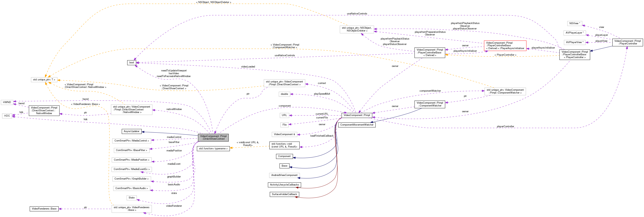Click the VideoComponent & node
The height and width of the screenshot is (217, 644).
tap(284, 134)
